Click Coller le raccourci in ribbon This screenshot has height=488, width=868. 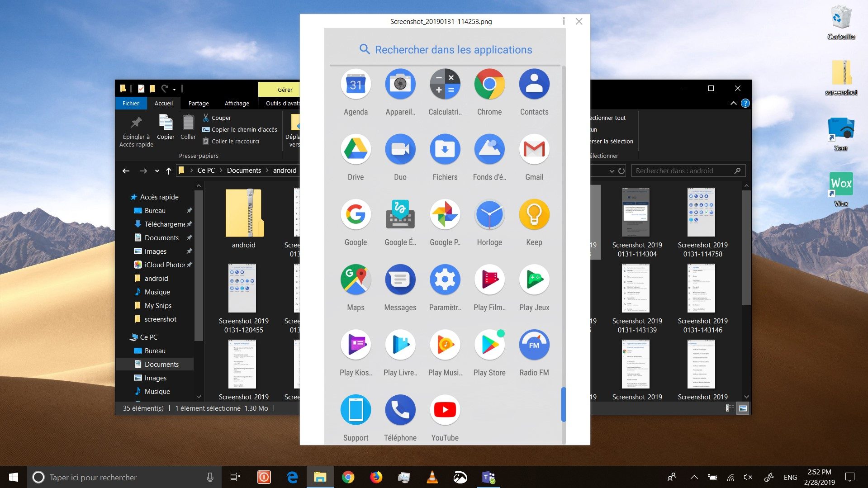231,141
